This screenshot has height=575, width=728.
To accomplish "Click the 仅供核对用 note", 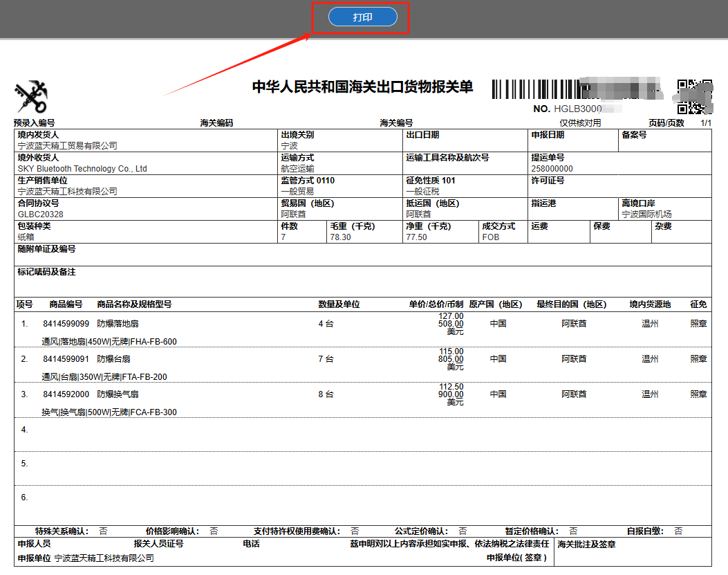I will point(580,123).
